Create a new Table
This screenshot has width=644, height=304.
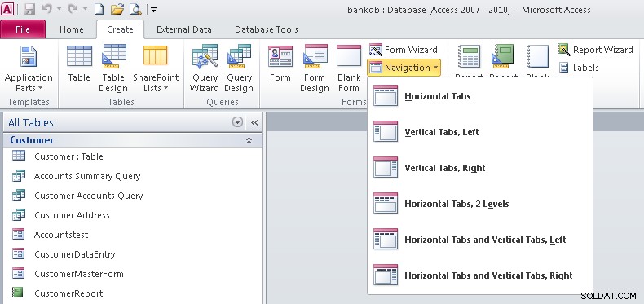coord(79,64)
